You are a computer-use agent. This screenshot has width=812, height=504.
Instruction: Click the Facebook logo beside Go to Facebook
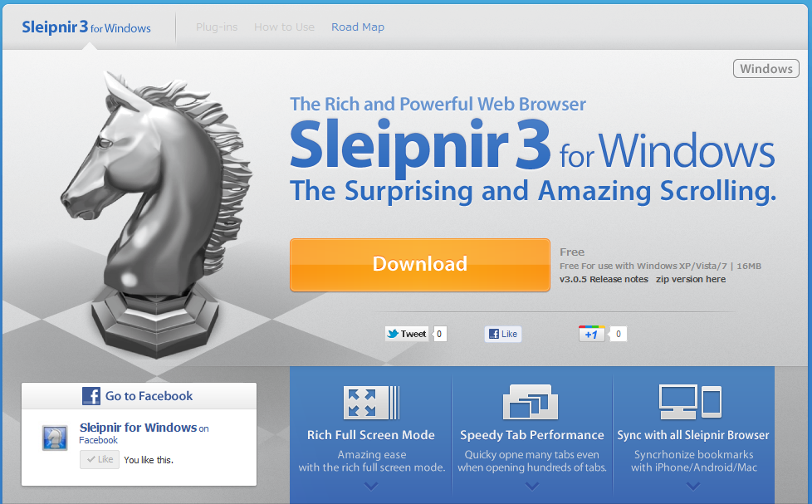pos(91,396)
